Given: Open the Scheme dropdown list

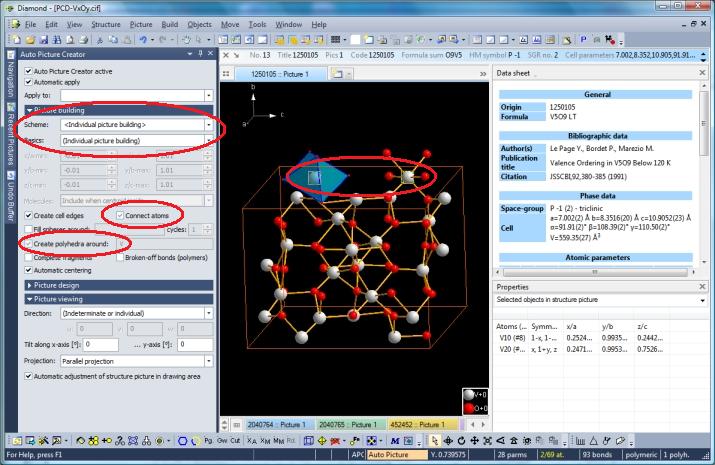Looking at the screenshot, I should point(209,124).
